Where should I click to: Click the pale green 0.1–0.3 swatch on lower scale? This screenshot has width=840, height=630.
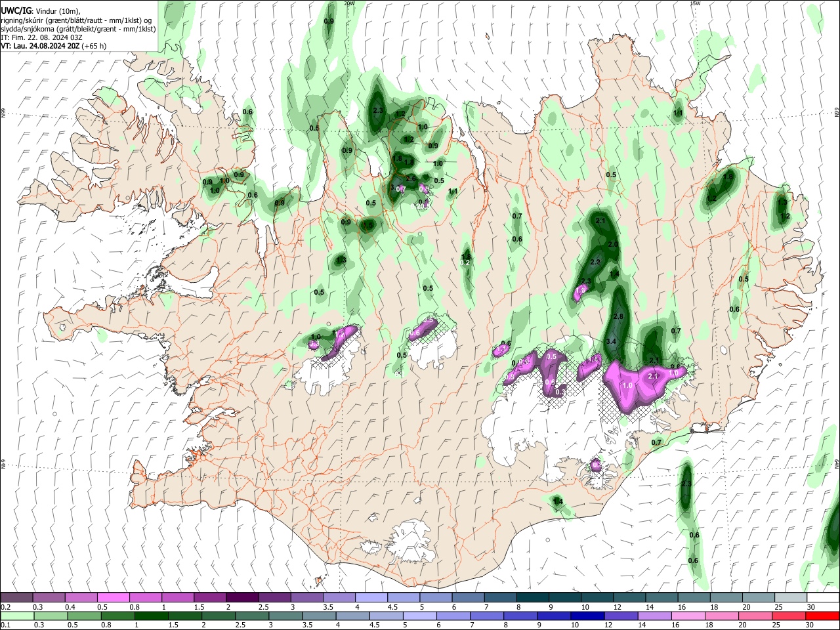[16, 616]
